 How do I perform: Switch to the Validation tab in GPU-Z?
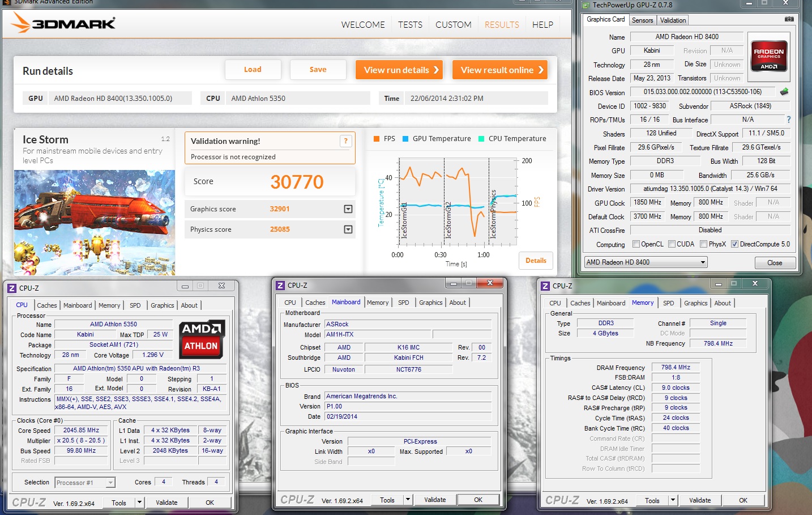point(673,20)
